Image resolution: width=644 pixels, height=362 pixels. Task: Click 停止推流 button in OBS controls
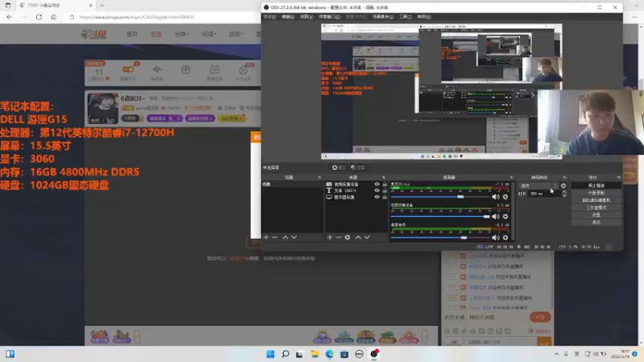pos(596,186)
